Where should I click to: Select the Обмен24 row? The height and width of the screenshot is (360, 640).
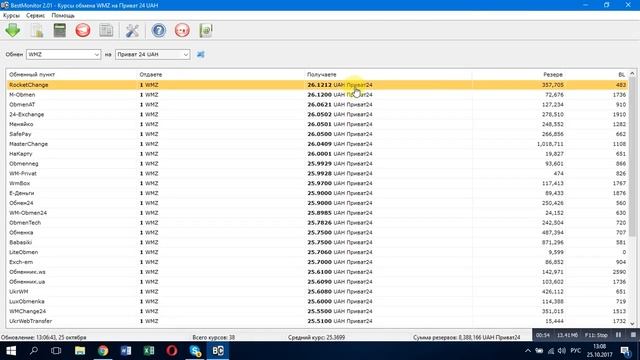point(318,203)
